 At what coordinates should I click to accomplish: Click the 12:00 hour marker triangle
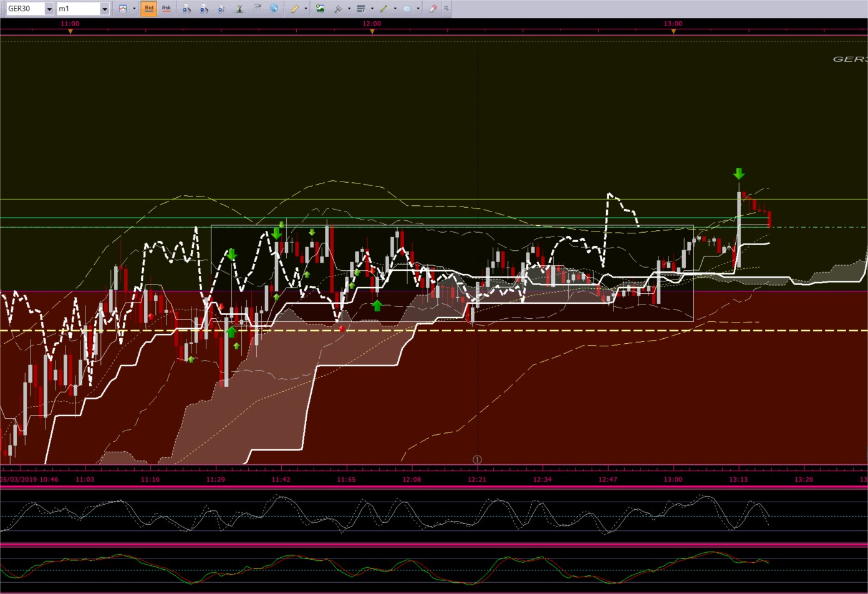pos(372,31)
